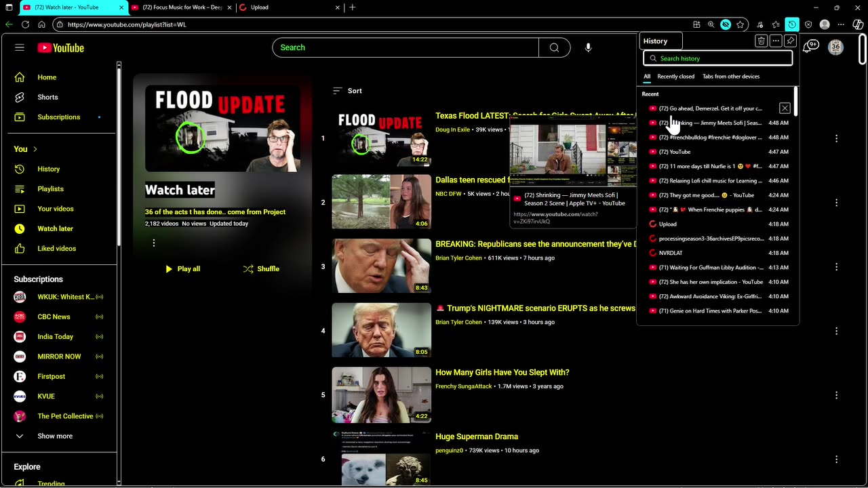Expand the You section chevron
The image size is (868, 488).
[x=35, y=149]
